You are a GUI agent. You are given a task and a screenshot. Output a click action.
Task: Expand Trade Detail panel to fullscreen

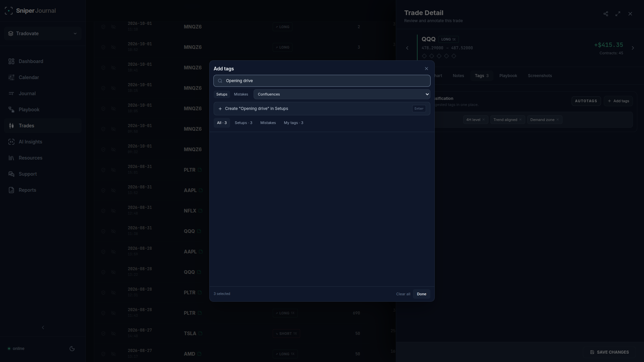618,14
